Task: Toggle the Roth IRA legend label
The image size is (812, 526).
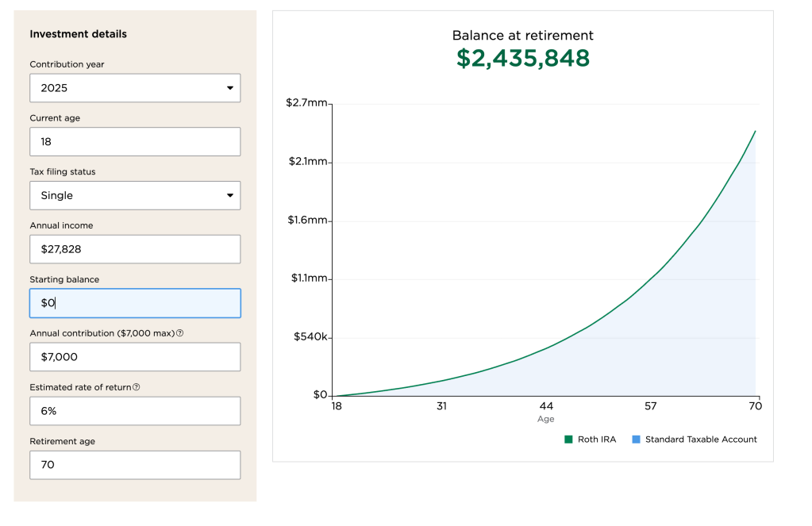Action: click(x=598, y=440)
